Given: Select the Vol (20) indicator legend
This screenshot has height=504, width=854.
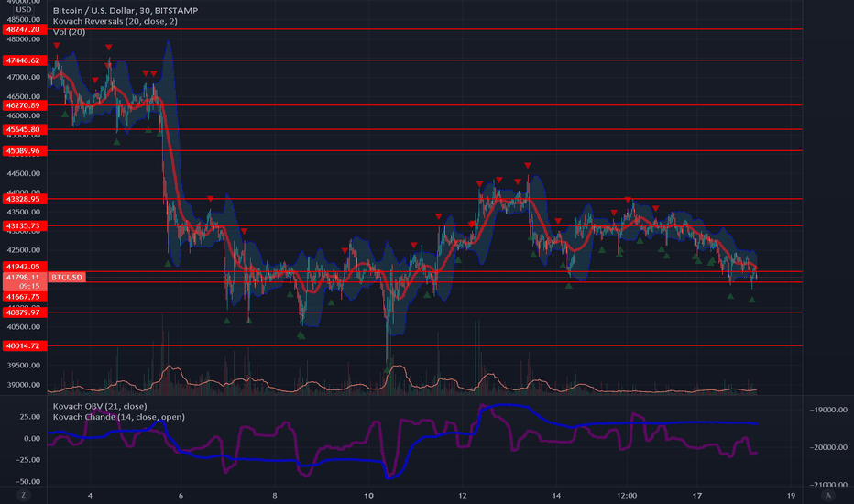Looking at the screenshot, I should coord(69,32).
